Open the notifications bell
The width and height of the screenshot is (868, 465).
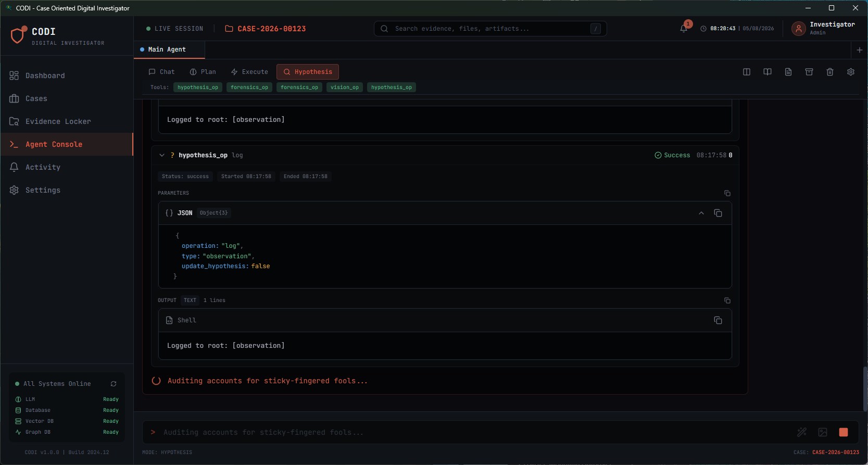coord(684,29)
